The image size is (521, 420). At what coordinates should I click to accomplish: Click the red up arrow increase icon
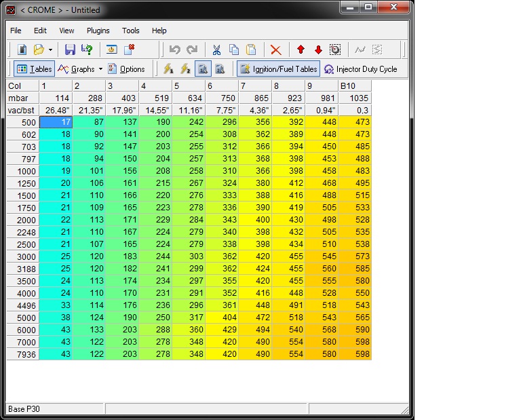coord(301,50)
